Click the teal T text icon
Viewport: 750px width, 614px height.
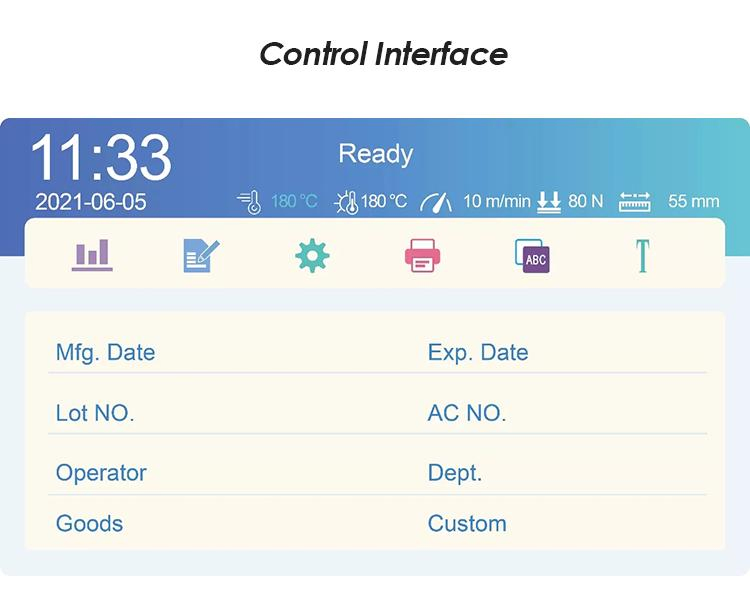coord(641,255)
